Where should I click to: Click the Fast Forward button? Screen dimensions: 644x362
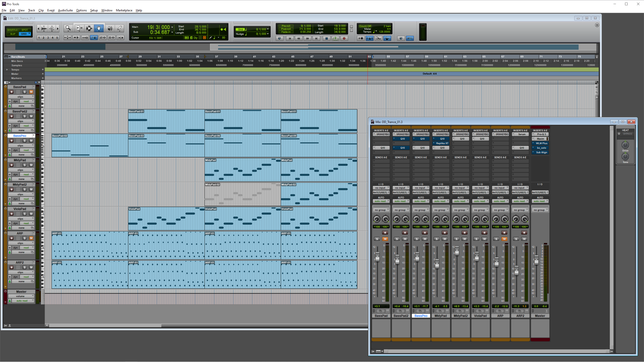307,38
